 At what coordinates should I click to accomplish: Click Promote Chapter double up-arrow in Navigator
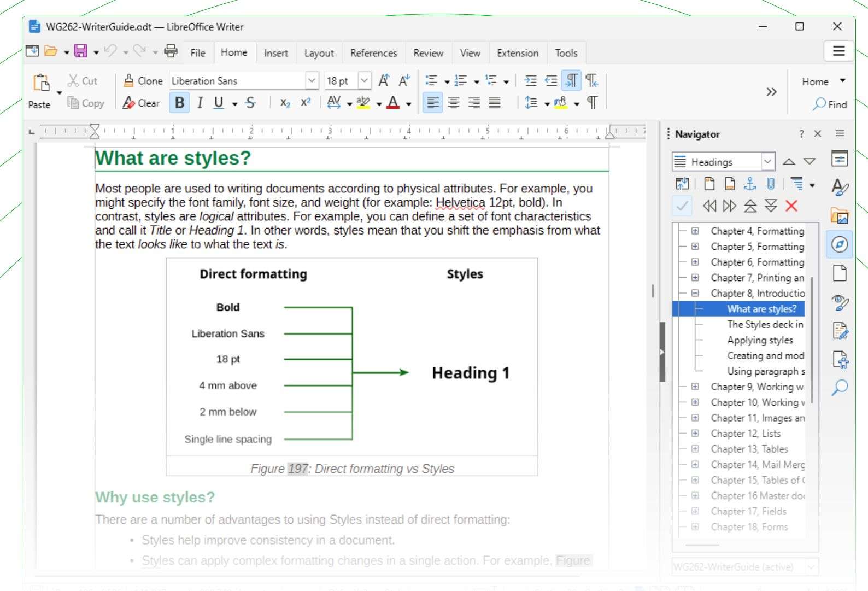click(750, 206)
